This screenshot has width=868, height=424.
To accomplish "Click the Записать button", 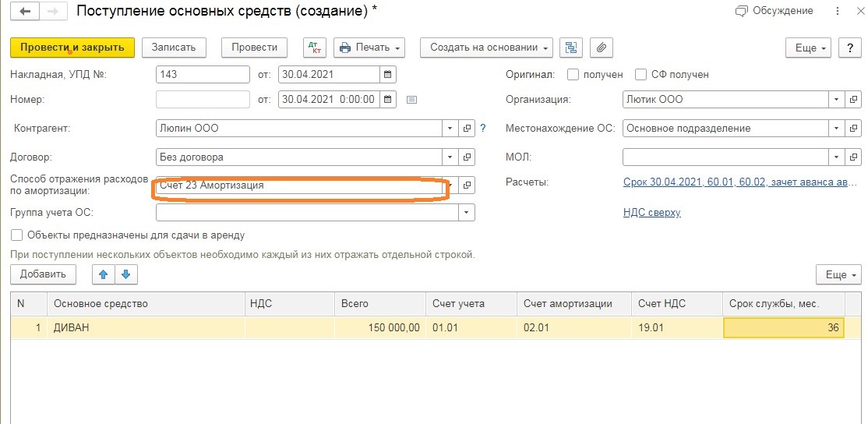I will point(174,48).
